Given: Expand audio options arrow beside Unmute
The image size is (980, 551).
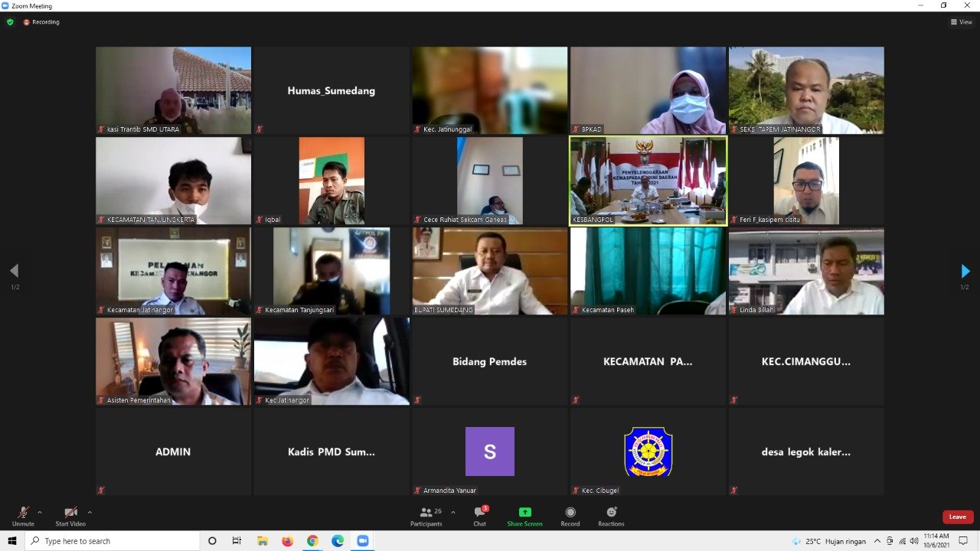Looking at the screenshot, I should 40,512.
